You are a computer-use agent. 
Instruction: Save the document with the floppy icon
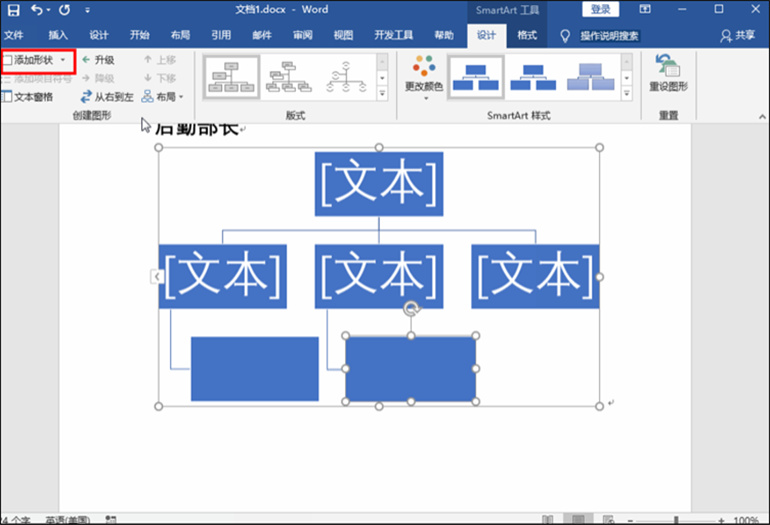tap(13, 10)
